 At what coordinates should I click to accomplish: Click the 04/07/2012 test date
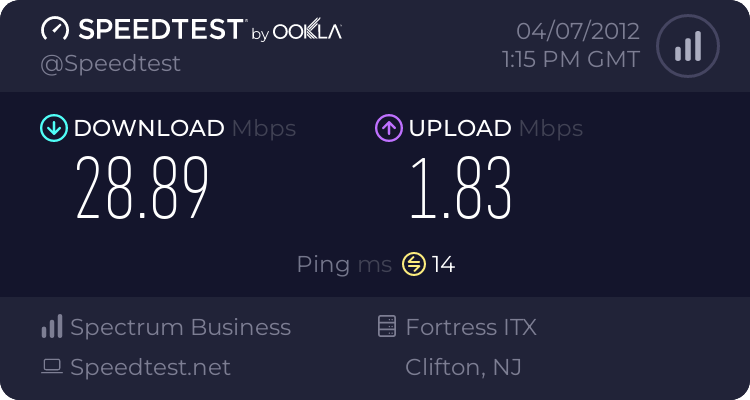pyautogui.click(x=578, y=32)
